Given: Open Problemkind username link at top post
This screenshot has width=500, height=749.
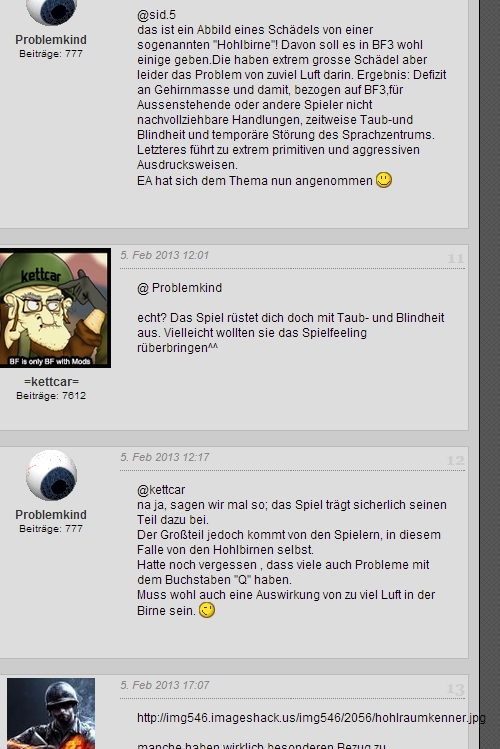Looking at the screenshot, I should tap(51, 40).
